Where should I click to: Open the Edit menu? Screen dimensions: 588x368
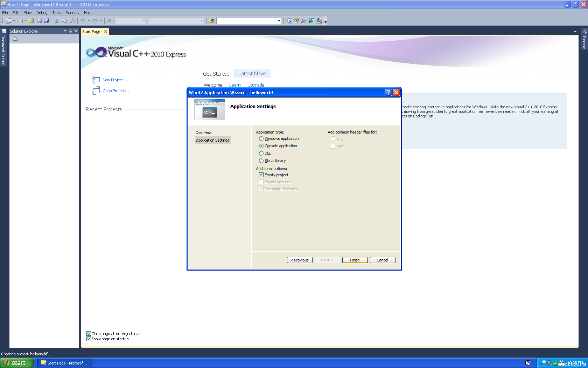16,13
